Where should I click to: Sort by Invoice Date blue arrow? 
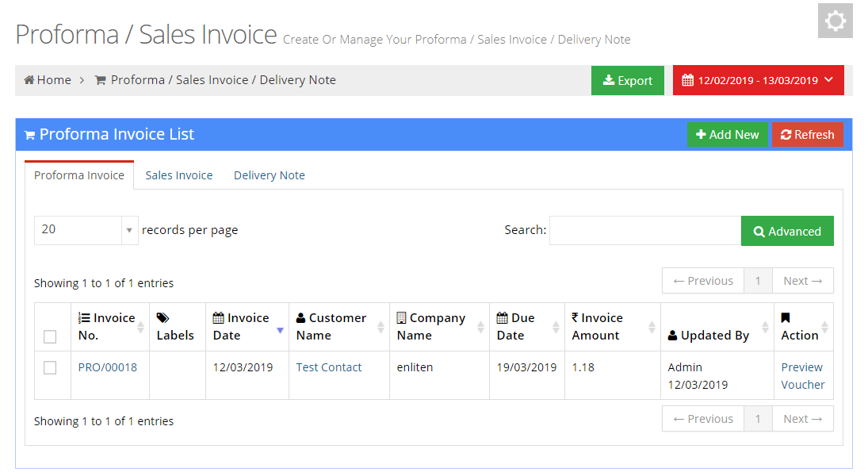pos(280,330)
